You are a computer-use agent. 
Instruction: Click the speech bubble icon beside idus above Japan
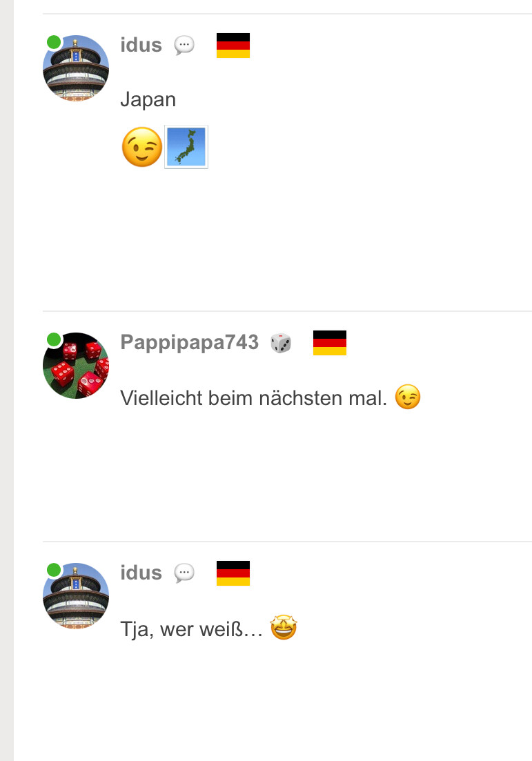184,46
